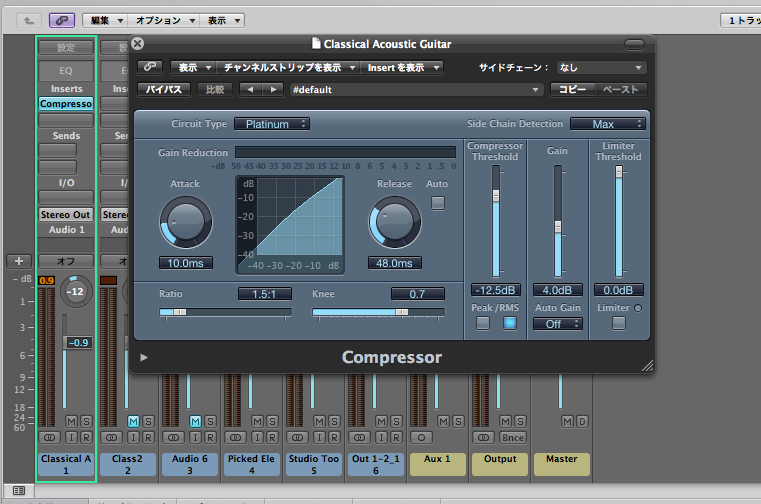The image size is (761, 504).
Task: Click the Knee slider handle
Action: coord(402,312)
